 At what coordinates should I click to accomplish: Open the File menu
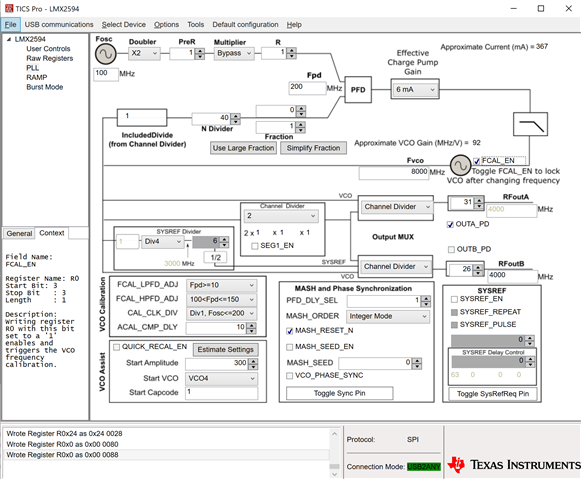click(x=10, y=24)
